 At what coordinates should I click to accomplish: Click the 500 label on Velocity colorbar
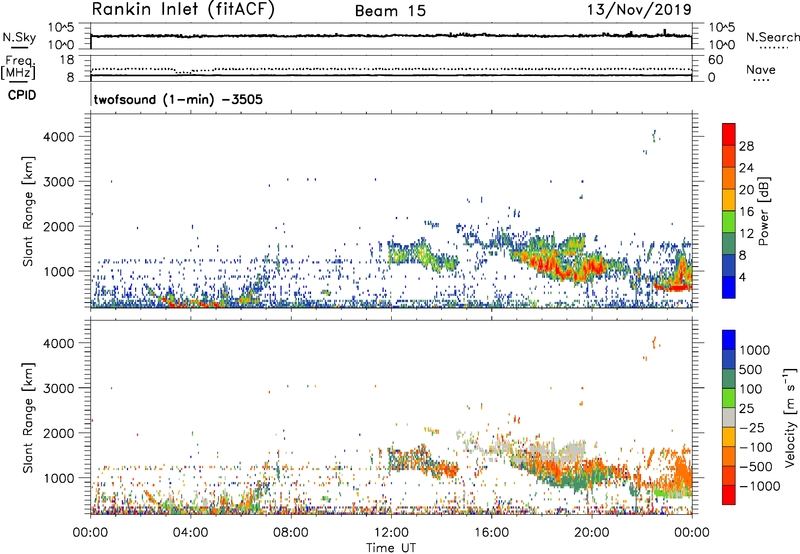point(751,369)
